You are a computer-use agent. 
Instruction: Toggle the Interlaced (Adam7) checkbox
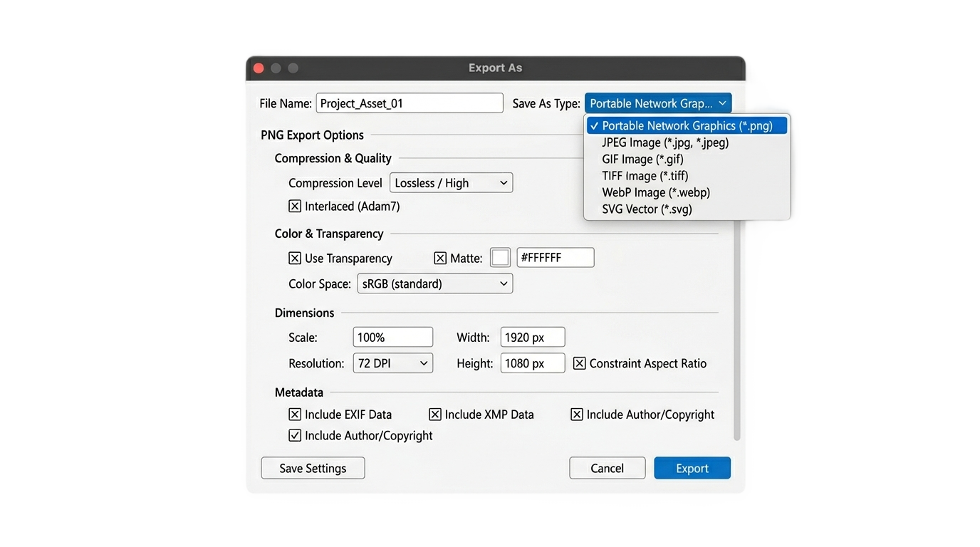coord(295,207)
